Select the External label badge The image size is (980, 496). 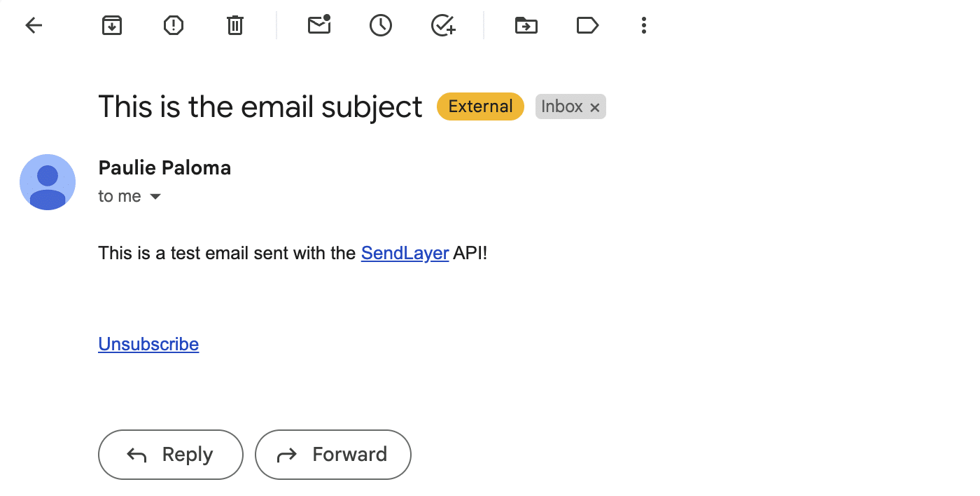pos(480,106)
